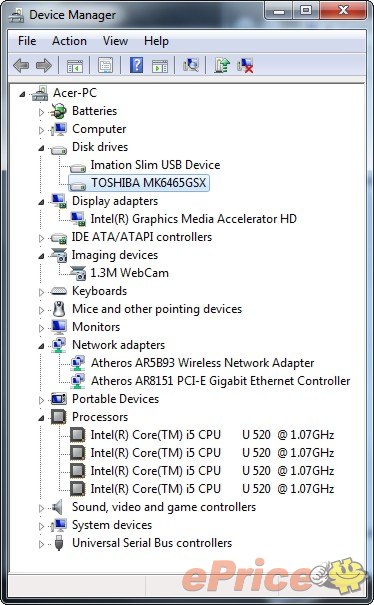This screenshot has height=605, width=374.
Task: Click the Properties toolbar icon
Action: tap(105, 65)
